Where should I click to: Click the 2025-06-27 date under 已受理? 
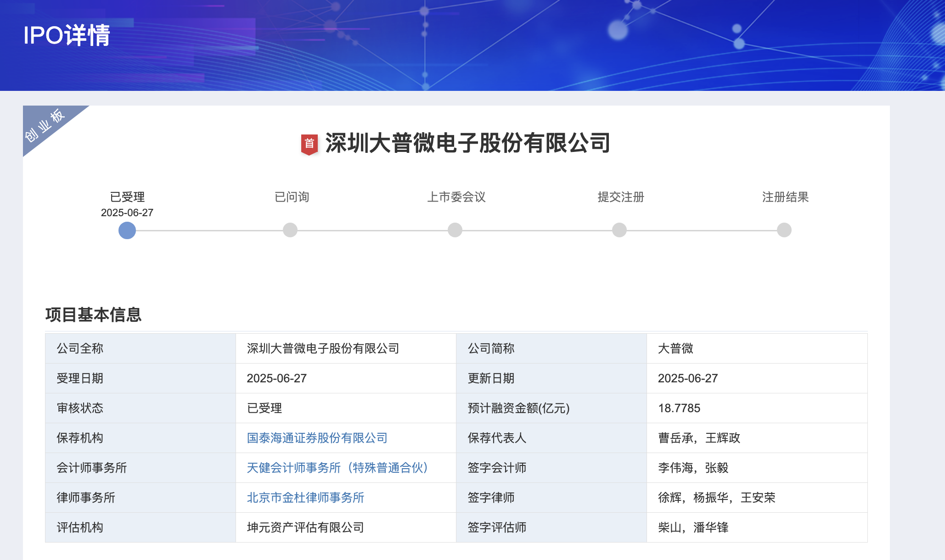click(x=127, y=213)
